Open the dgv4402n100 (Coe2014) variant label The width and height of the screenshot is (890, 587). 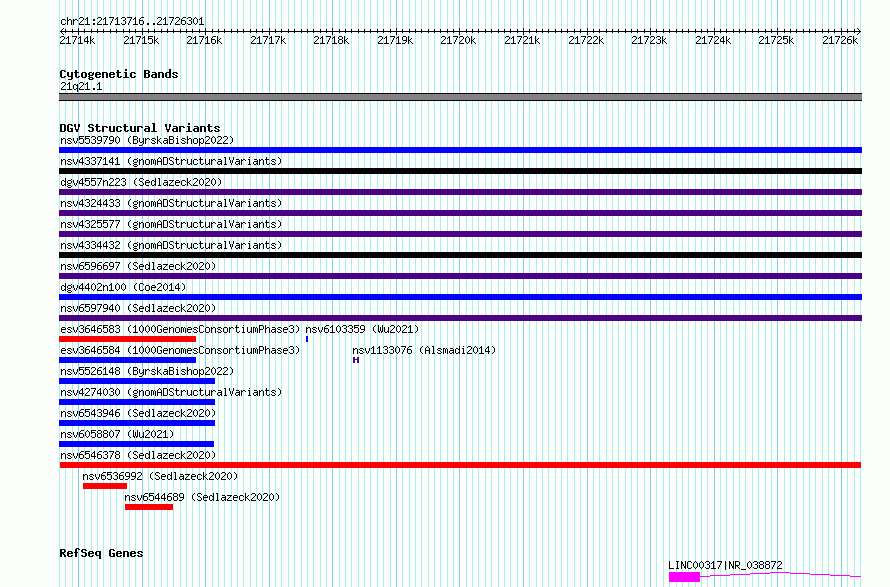[x=123, y=287]
